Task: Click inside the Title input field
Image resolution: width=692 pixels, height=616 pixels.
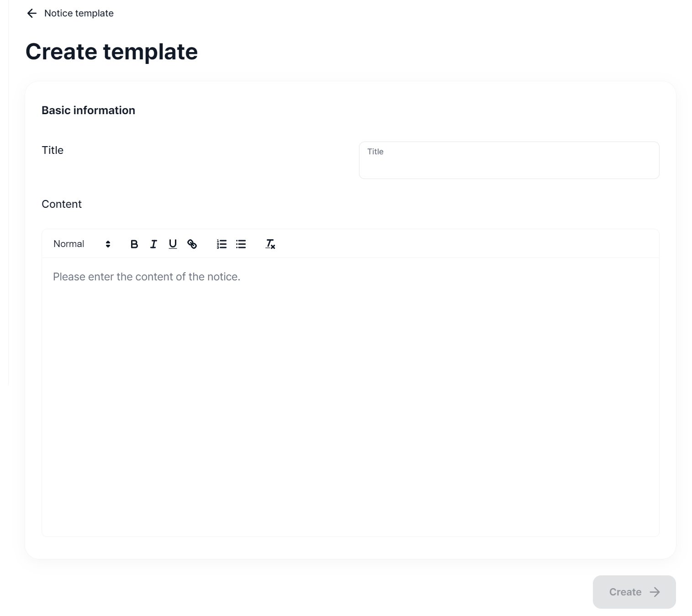Action: tap(508, 160)
